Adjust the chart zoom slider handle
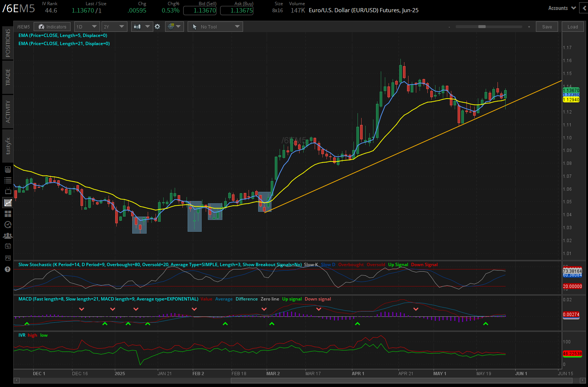The width and height of the screenshot is (588, 387). [x=482, y=27]
